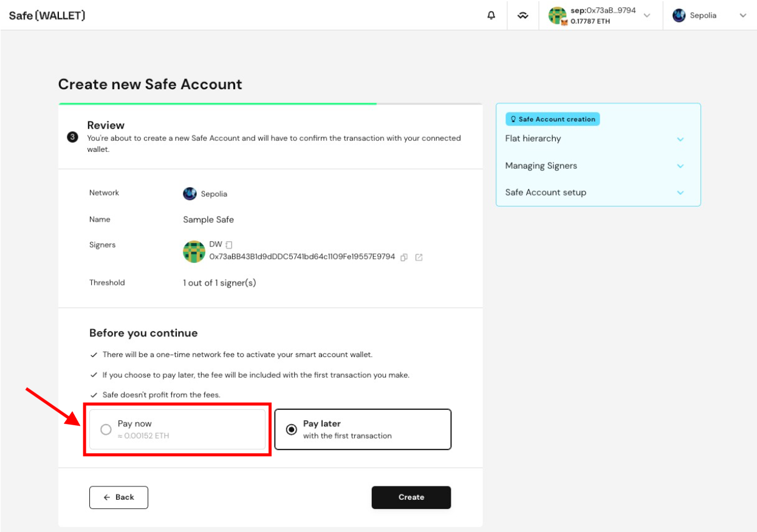The height and width of the screenshot is (532, 757).
Task: Select the Pay later radio option
Action: (x=292, y=429)
